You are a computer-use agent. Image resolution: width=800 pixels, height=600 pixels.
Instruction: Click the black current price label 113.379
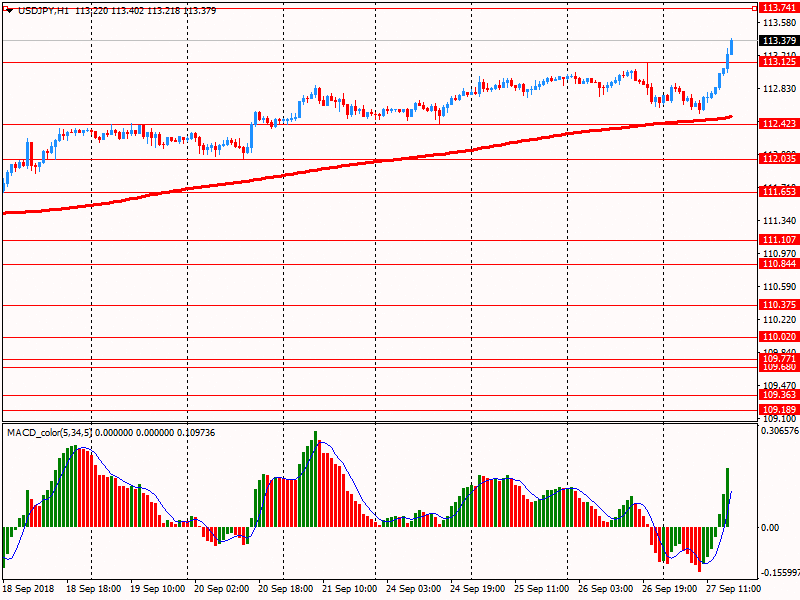[779, 40]
